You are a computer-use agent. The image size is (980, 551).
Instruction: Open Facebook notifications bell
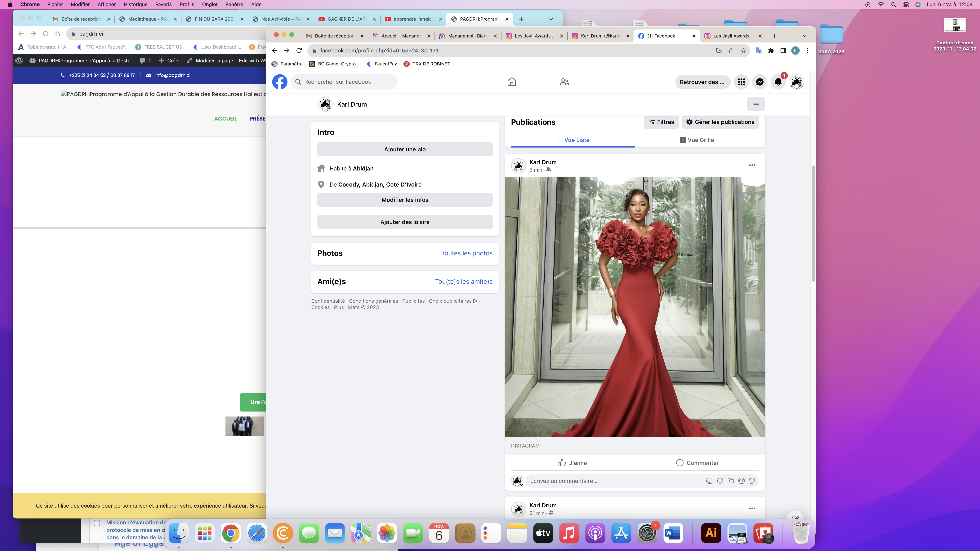[x=778, y=82]
